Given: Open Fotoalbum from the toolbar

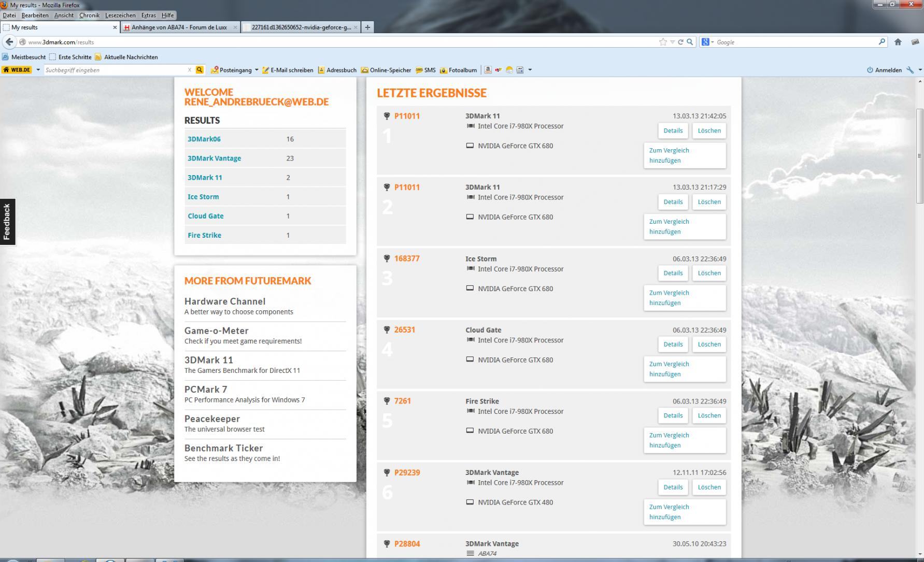Looking at the screenshot, I should click(458, 70).
